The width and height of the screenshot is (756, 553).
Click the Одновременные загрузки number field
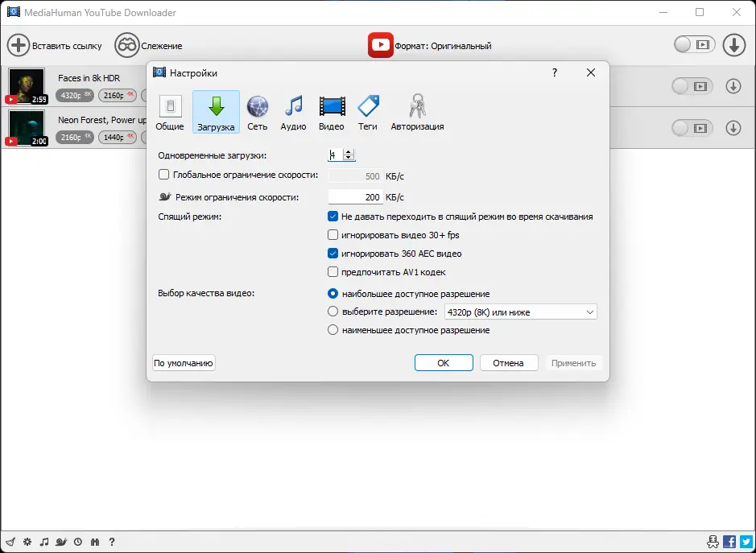(336, 155)
